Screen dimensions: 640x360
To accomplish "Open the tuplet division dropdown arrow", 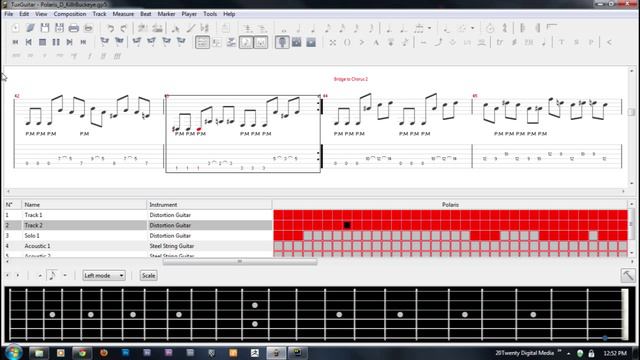I will (429, 28).
